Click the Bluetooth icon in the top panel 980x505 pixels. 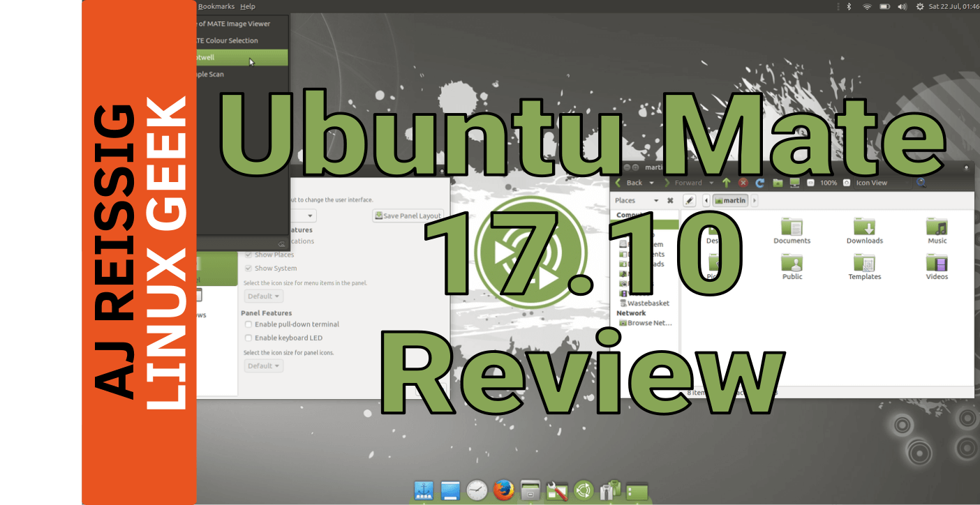(x=849, y=6)
